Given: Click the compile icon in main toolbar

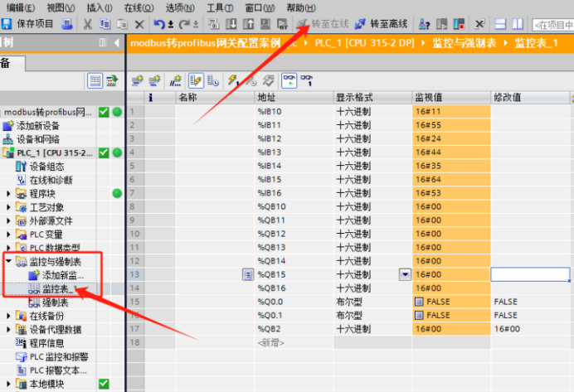Looking at the screenshot, I should coord(213,24).
